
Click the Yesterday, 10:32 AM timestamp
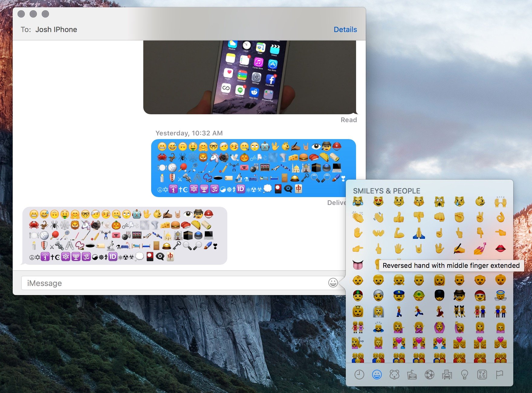189,133
